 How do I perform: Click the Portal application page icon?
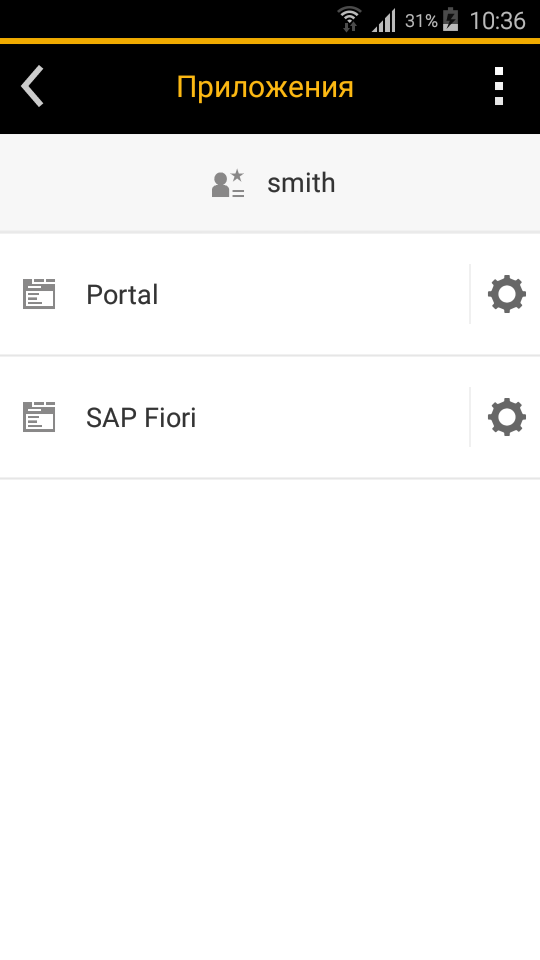39,294
